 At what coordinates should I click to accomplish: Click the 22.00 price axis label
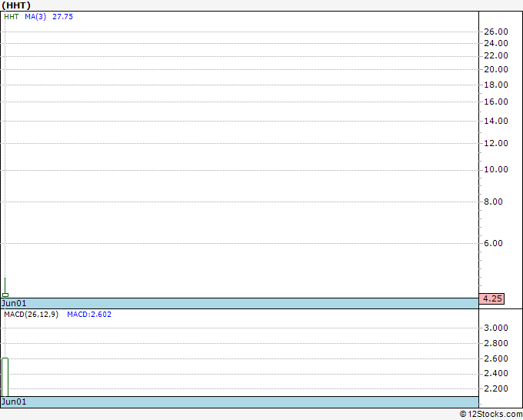496,55
